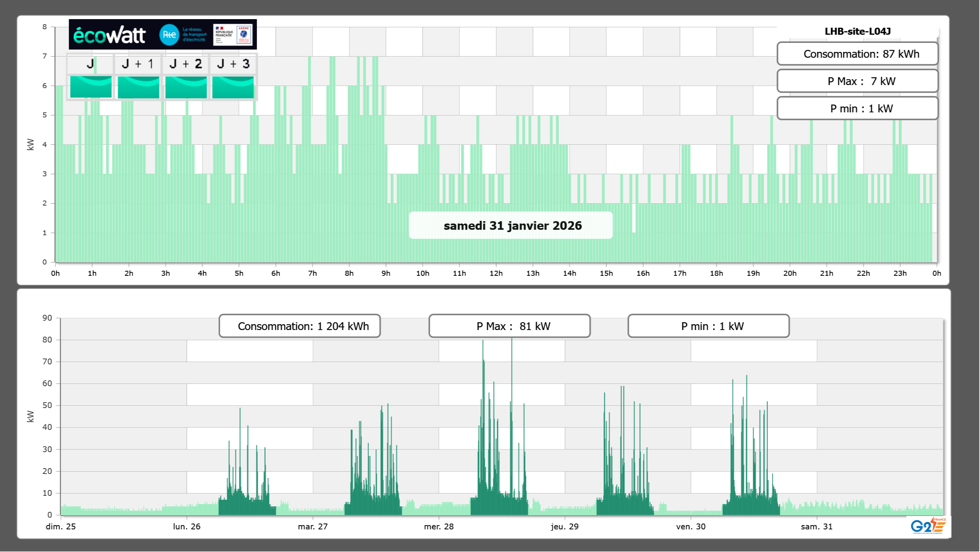Click the P Max : 81 kW box
Image resolution: width=980 pixels, height=552 pixels.
(509, 326)
